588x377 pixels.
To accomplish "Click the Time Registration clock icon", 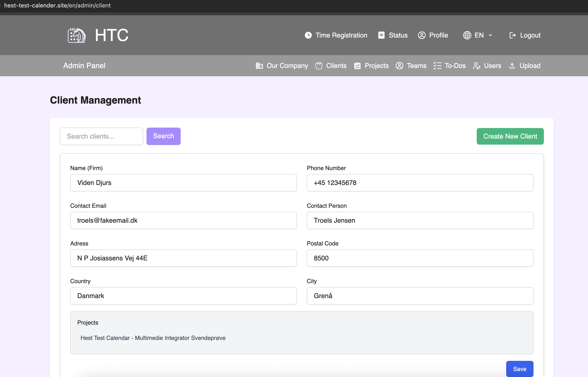I will (308, 35).
